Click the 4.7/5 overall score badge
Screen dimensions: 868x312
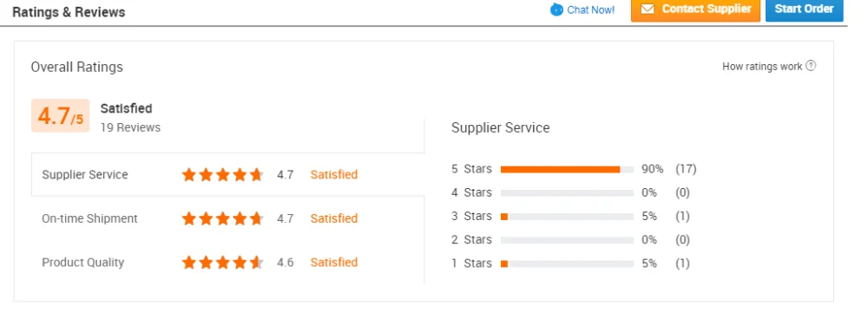click(61, 115)
